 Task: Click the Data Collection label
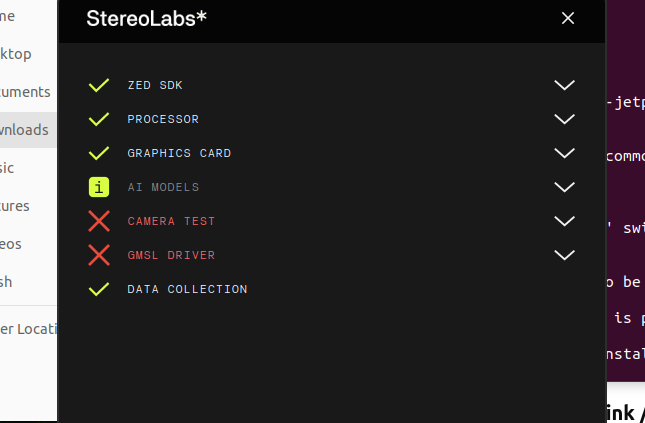pyautogui.click(x=187, y=289)
